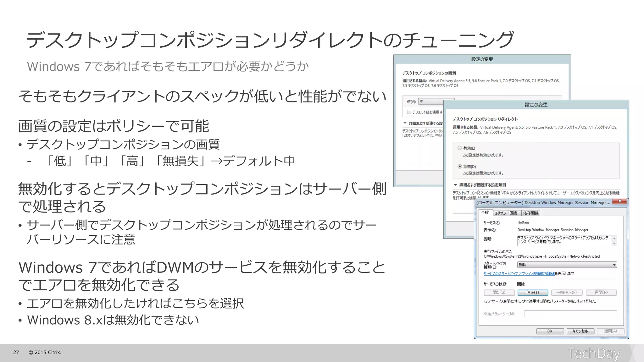644x362 pixels.
Task: Click the slide title デスクトップコンポジションリダイレクトのチューニング
Action: pos(270,40)
